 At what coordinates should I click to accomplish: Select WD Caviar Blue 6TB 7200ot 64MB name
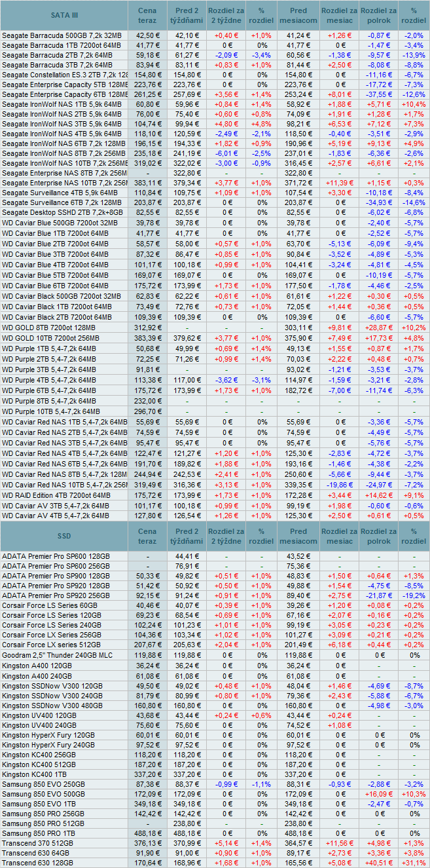click(55, 286)
